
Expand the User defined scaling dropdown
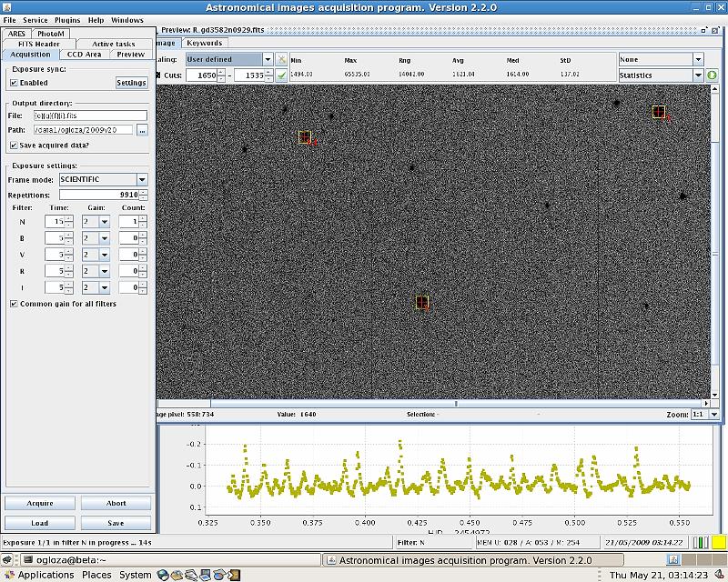click(x=266, y=59)
